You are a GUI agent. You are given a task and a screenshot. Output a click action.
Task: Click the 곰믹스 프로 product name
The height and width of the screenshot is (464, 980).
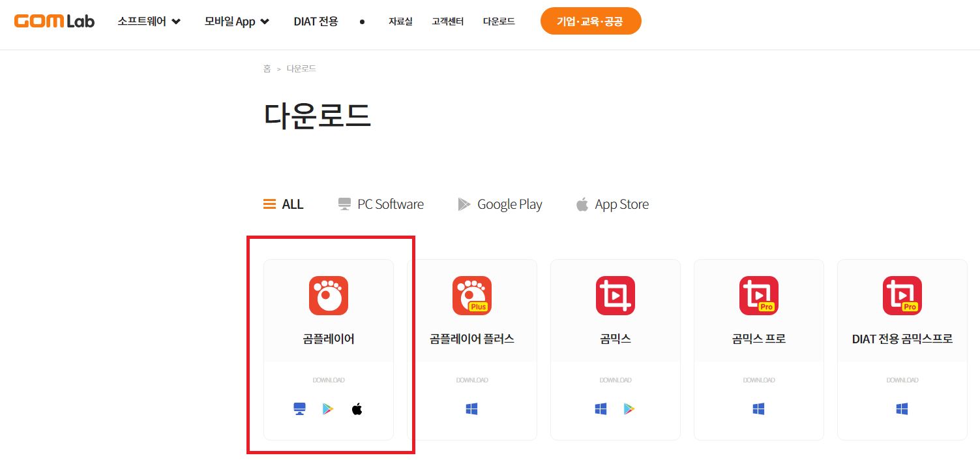point(759,339)
